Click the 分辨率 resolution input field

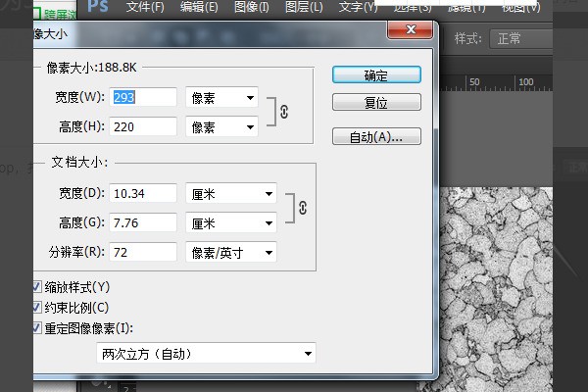pos(143,253)
